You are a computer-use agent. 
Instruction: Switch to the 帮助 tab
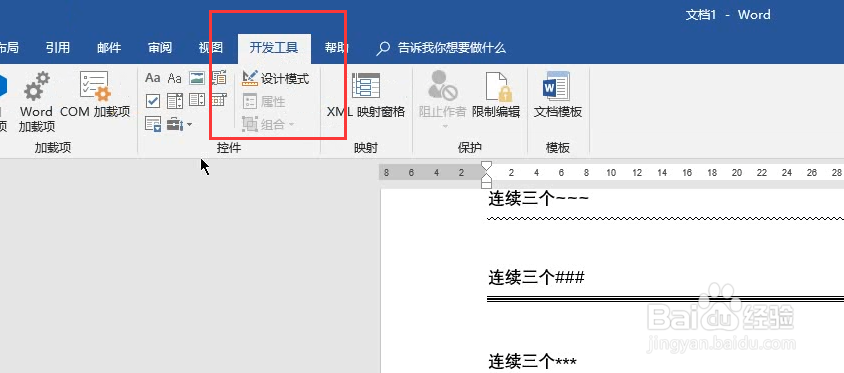[336, 48]
